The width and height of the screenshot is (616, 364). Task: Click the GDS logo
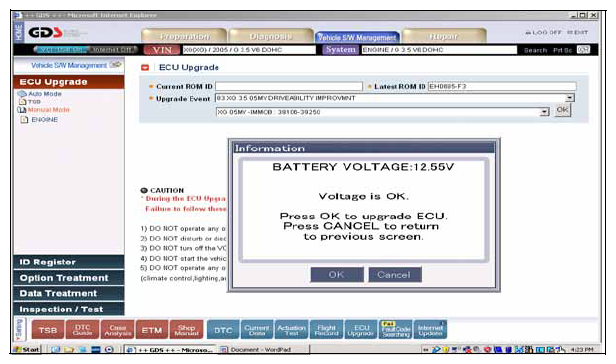point(45,32)
